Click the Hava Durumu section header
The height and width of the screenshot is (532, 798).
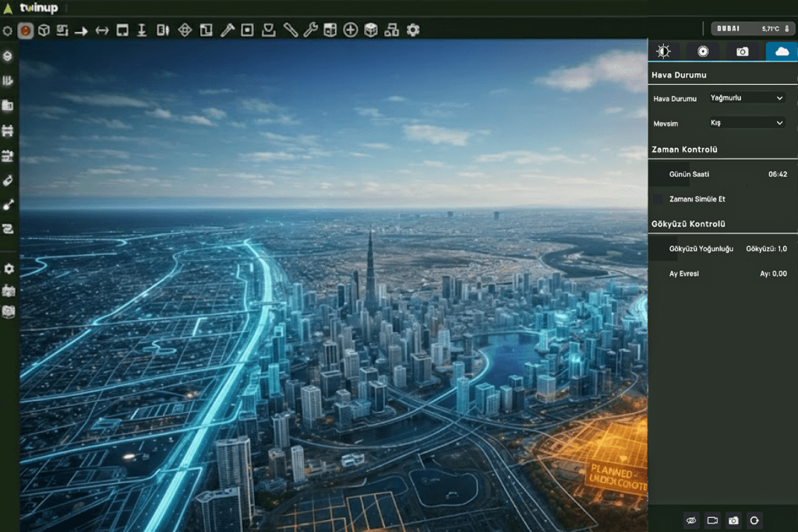click(x=679, y=75)
